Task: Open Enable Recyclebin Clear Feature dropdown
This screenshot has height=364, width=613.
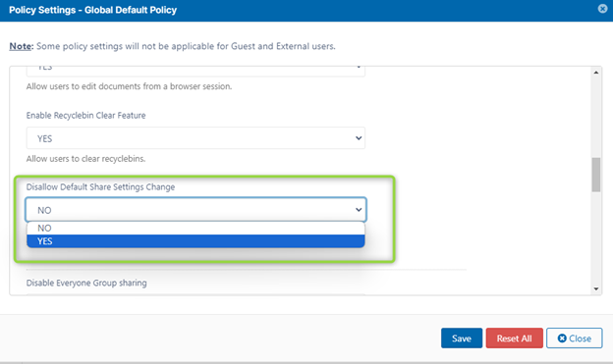Action: [195, 138]
